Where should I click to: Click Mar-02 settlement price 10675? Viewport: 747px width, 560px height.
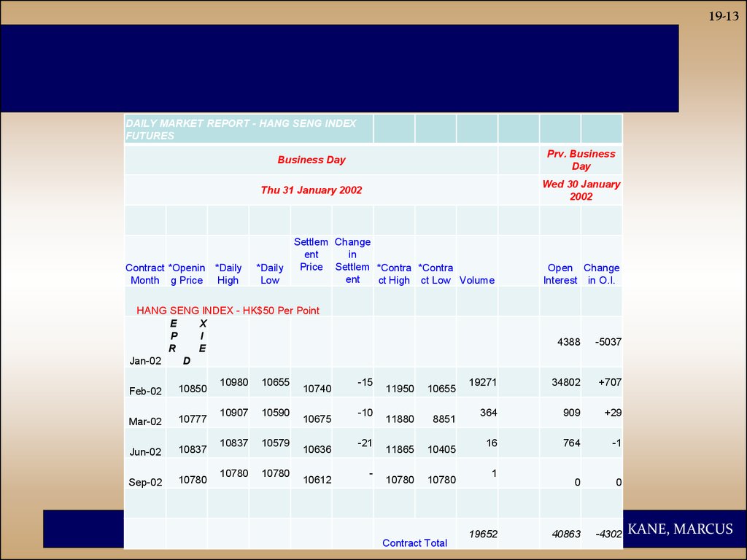317,419
